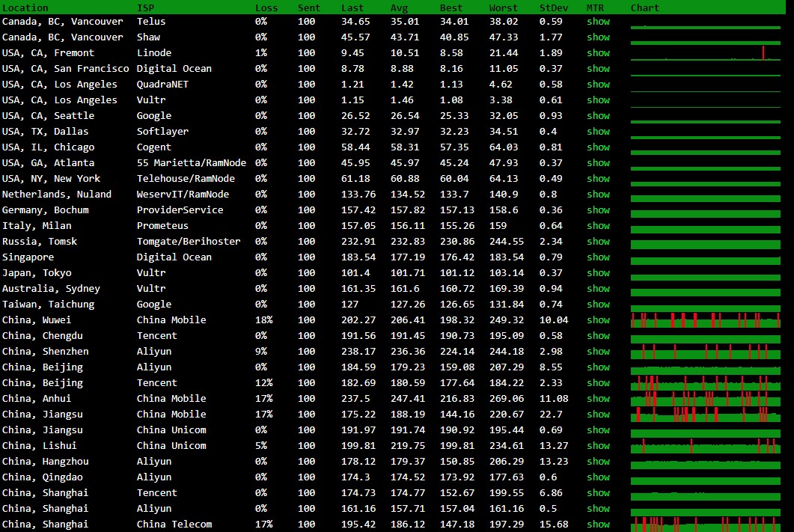Click the Location column header
794x532 pixels.
pyautogui.click(x=25, y=7)
